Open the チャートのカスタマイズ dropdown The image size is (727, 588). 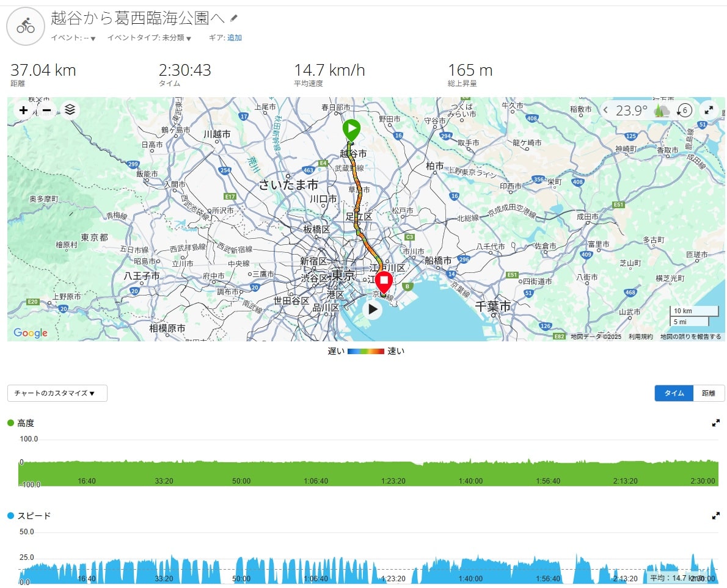click(57, 393)
